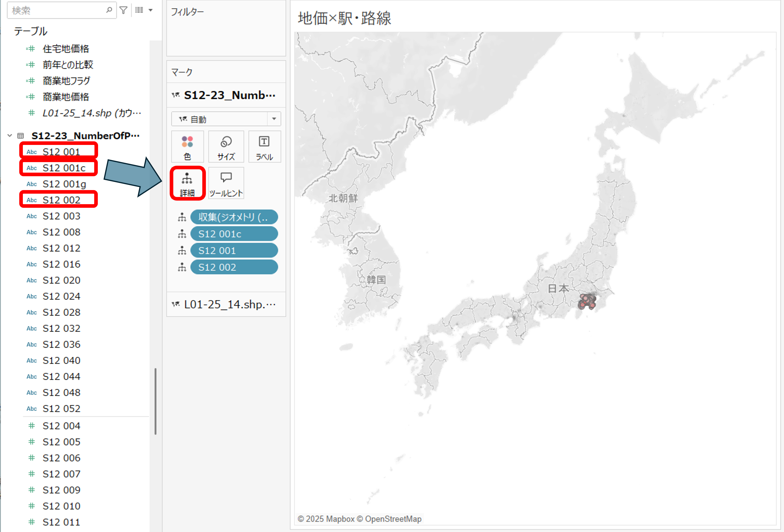Open the ラベル label marks button
This screenshot has width=784, height=532.
(x=264, y=147)
